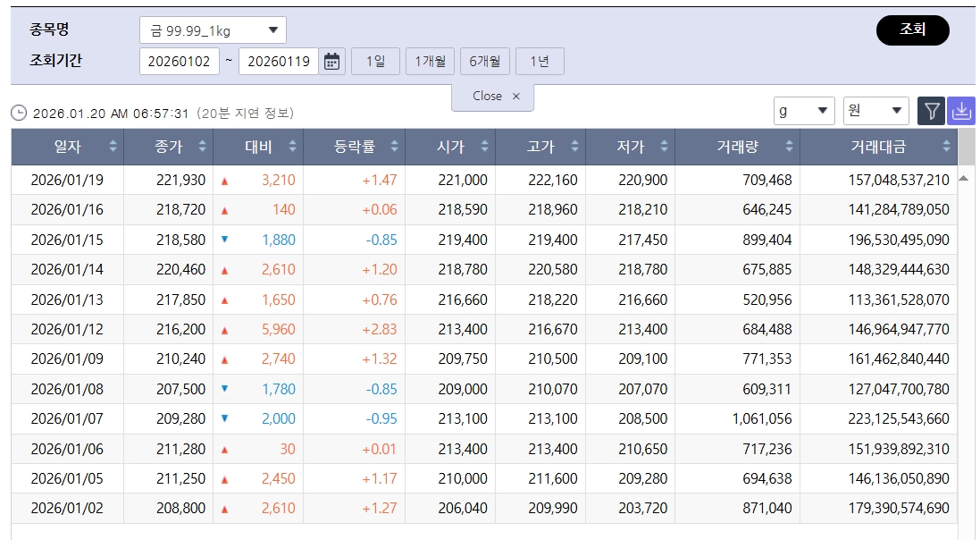Click the 1년 period button
980x540 pixels.
[x=540, y=62]
